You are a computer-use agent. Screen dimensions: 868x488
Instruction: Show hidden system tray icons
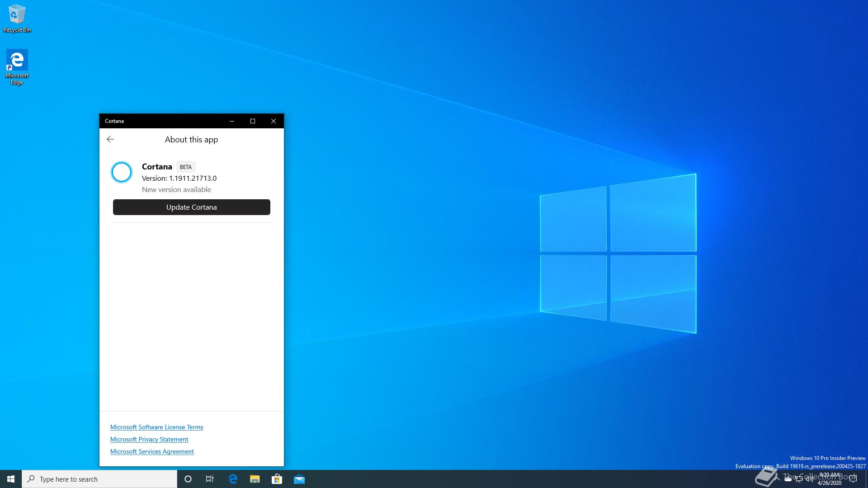[777, 479]
